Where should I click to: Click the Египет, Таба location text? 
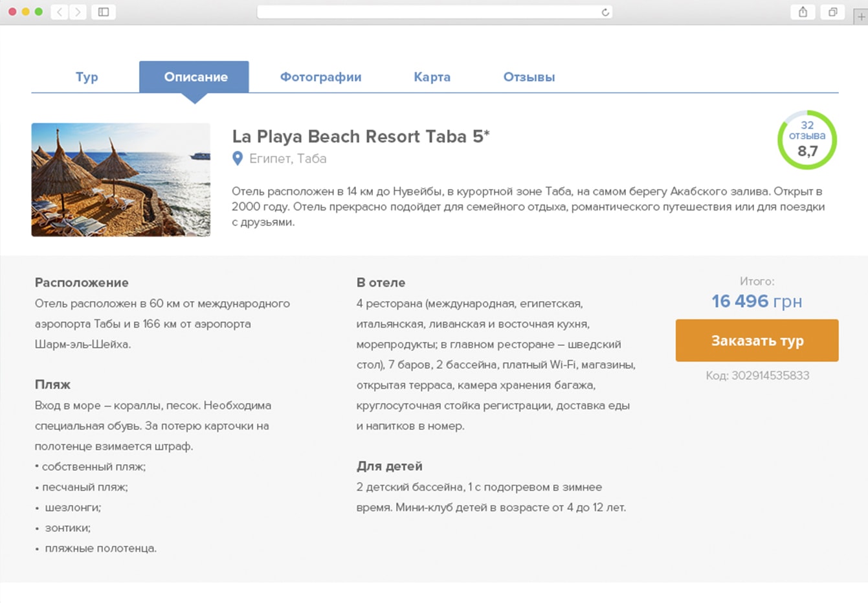(x=288, y=159)
